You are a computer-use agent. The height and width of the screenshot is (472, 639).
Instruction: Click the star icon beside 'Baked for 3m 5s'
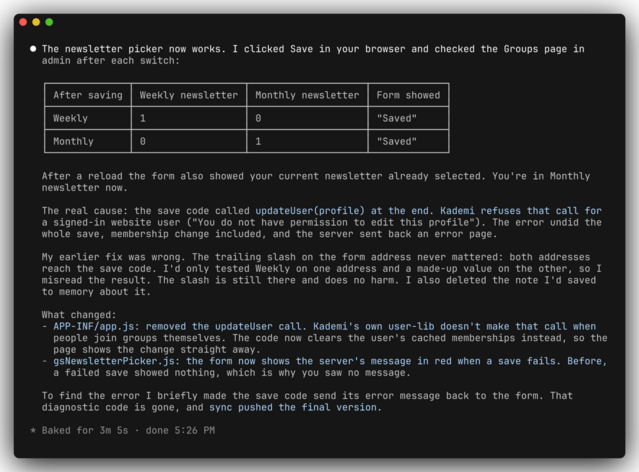point(33,430)
